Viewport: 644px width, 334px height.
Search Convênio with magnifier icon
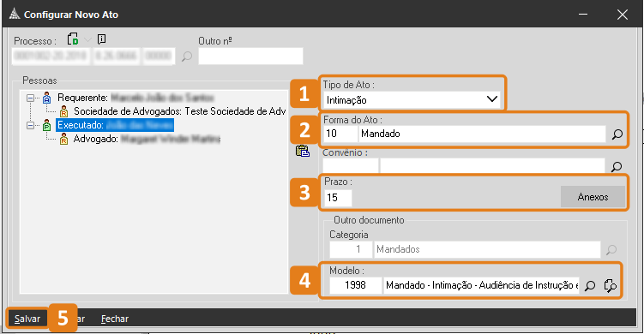(616, 166)
